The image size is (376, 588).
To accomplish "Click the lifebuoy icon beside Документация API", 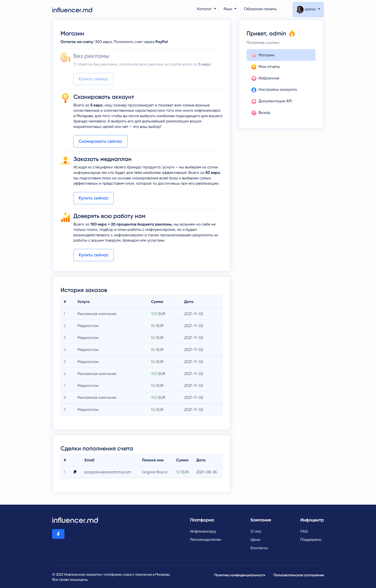I will click(x=254, y=101).
